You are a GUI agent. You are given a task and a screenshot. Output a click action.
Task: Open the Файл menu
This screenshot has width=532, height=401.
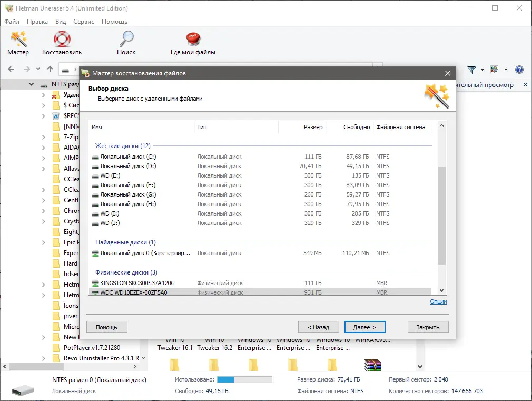tap(12, 22)
